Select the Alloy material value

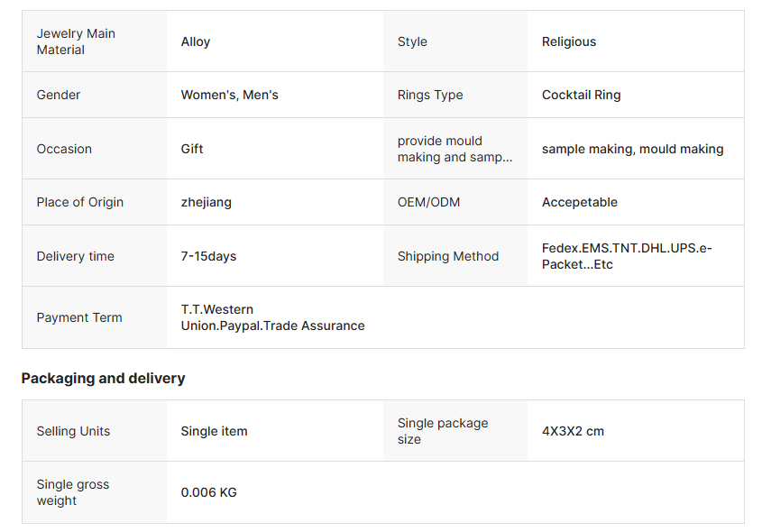click(x=196, y=41)
